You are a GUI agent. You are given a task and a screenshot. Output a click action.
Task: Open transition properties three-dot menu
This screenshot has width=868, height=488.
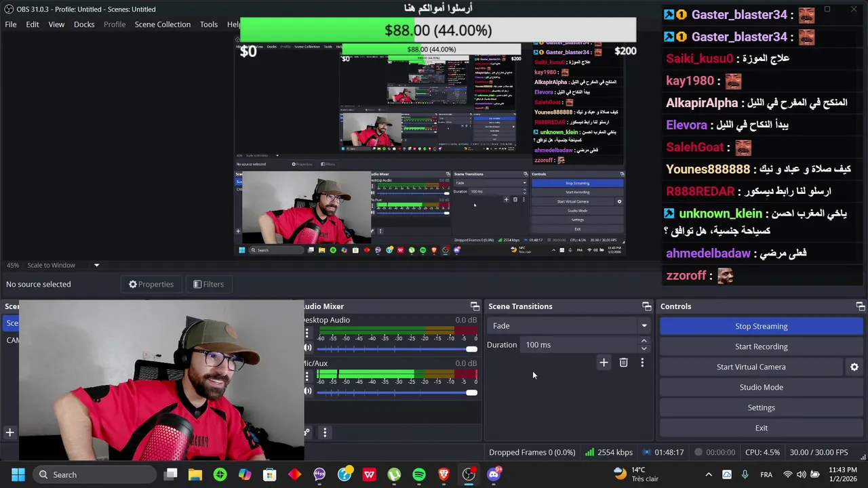(642, 363)
